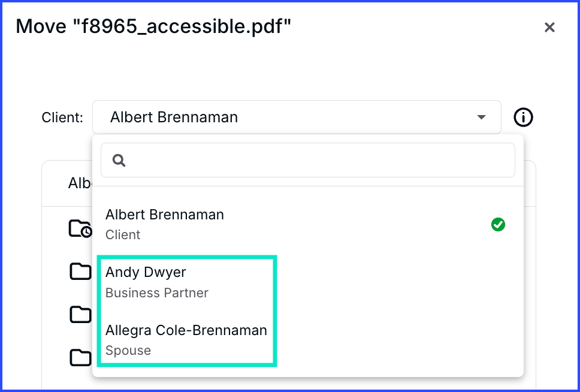580x392 pixels.
Task: Open the information icon beside Client dropdown
Action: pyautogui.click(x=523, y=117)
